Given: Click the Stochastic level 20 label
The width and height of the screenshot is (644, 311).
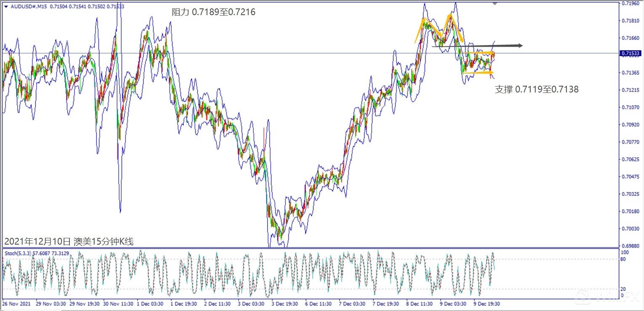Looking at the screenshot, I should click(x=623, y=289).
